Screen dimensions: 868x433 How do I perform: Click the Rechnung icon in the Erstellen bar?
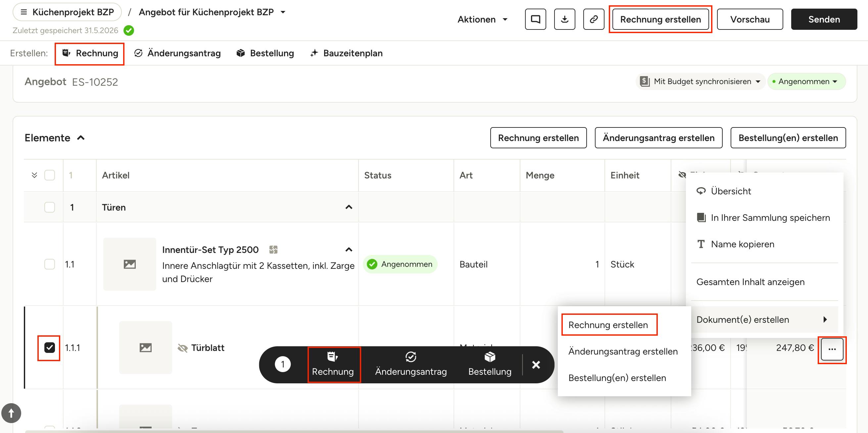point(67,53)
